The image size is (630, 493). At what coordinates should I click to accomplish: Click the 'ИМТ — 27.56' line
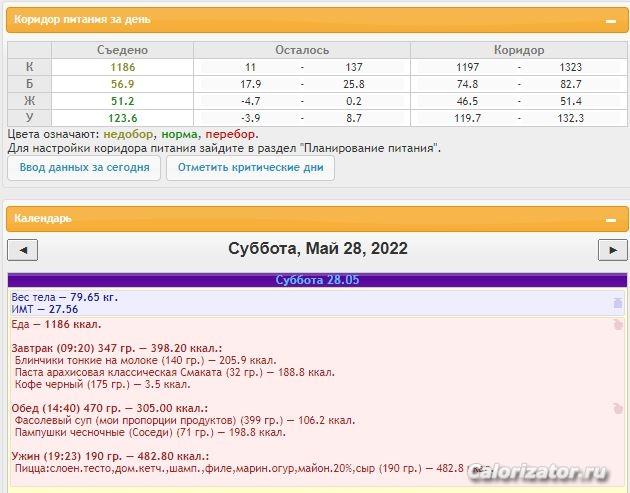point(45,309)
